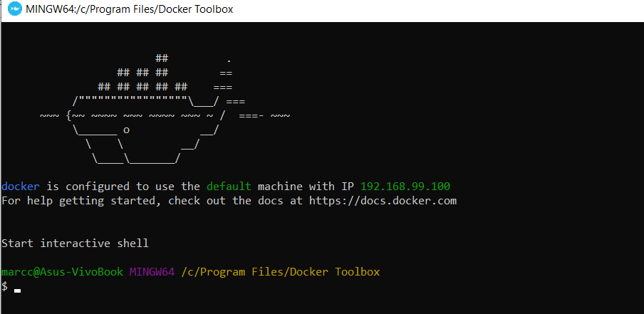The height and width of the screenshot is (314, 644).
Task: Click the Docker whale icon in title bar
Action: [15, 9]
